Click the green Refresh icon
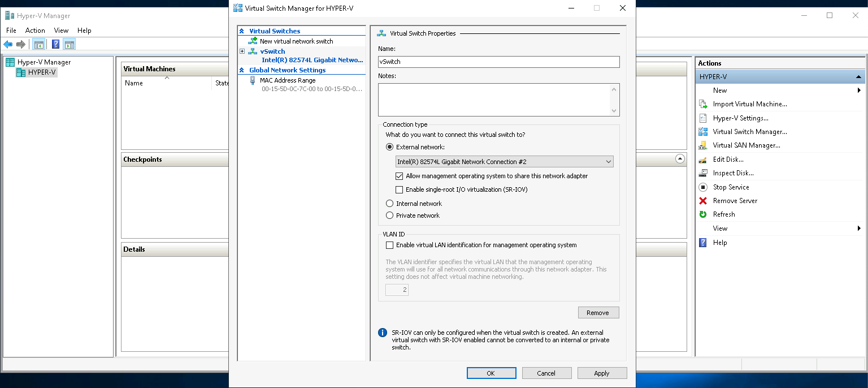 (x=703, y=214)
